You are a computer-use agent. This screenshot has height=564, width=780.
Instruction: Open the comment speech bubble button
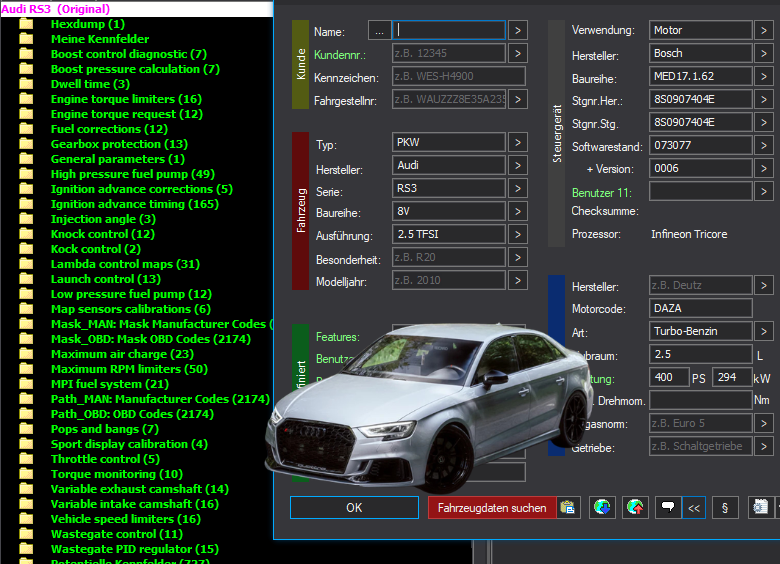pyautogui.click(x=668, y=507)
